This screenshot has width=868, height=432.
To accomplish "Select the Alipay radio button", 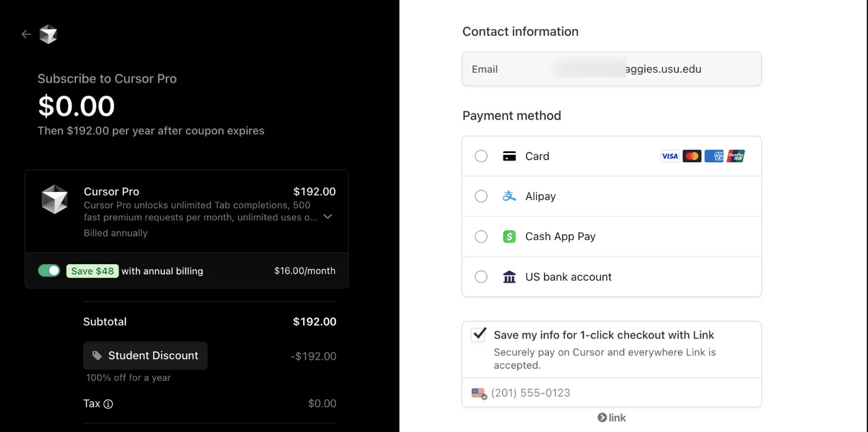I will point(481,196).
